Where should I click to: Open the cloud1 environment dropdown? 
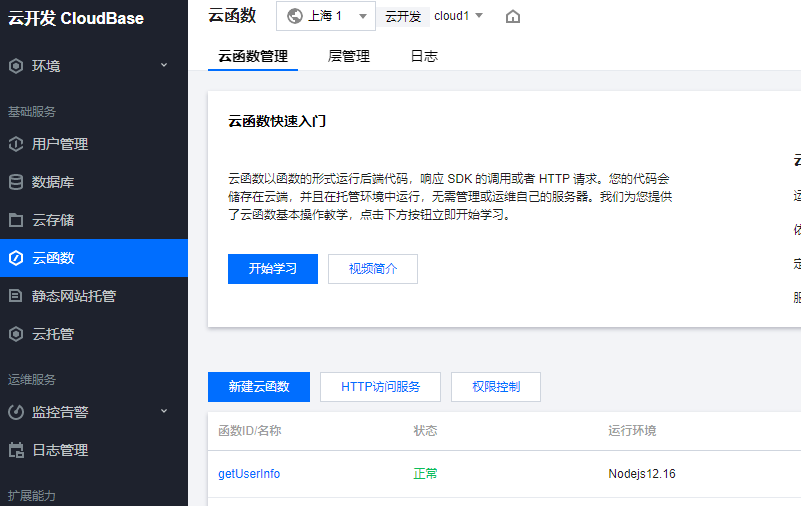point(458,16)
